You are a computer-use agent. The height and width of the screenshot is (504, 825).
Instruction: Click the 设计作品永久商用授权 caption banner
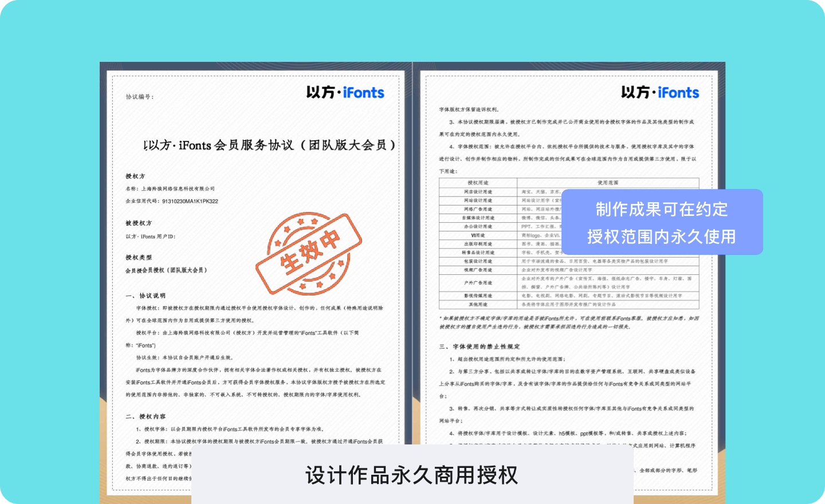point(412,475)
